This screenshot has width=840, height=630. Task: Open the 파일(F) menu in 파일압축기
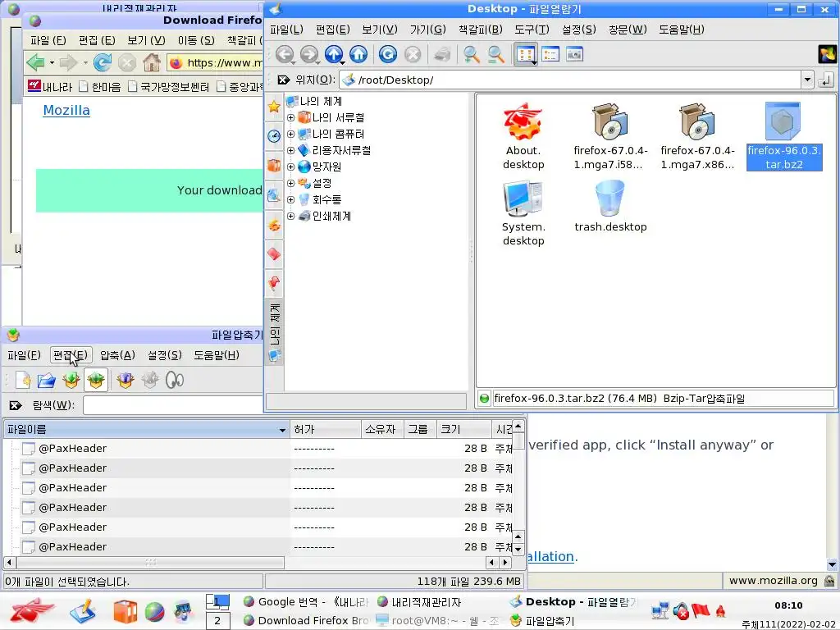[24, 355]
